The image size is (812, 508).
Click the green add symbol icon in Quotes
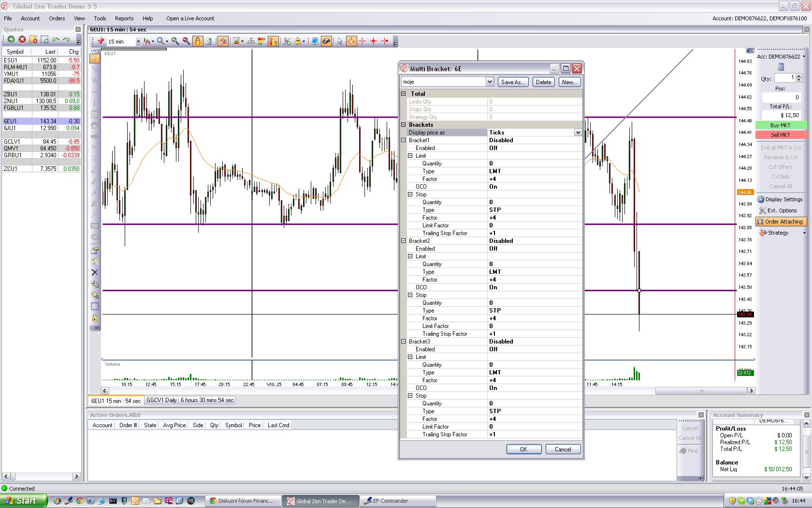point(11,39)
